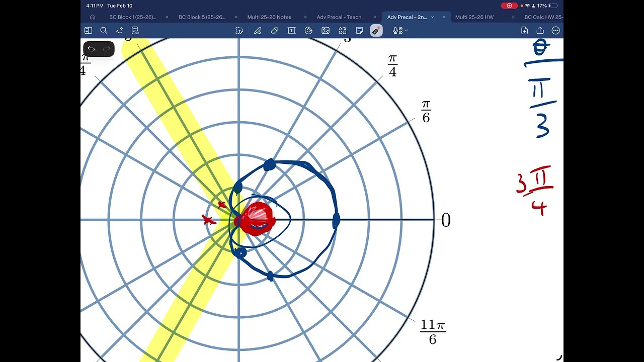Select the lasso selection tool

click(x=239, y=31)
